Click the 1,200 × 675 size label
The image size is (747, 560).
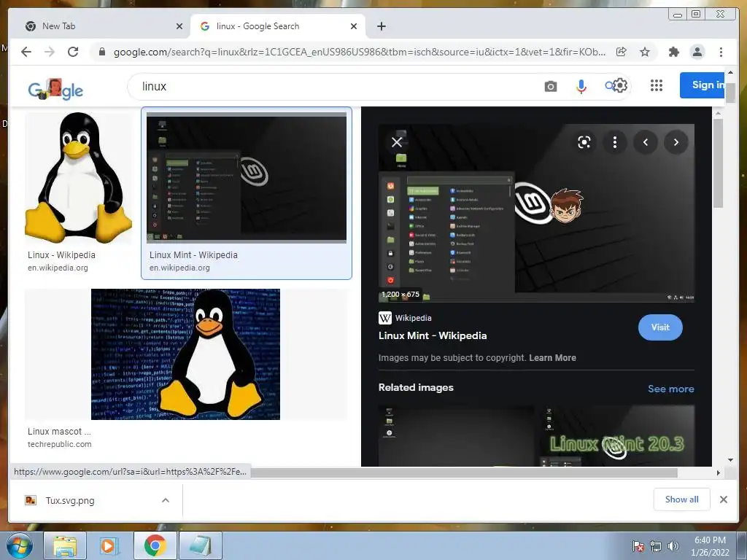tap(400, 295)
